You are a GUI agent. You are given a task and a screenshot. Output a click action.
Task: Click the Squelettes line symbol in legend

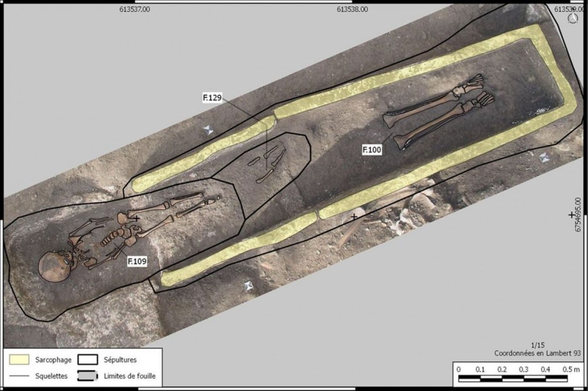click(19, 376)
